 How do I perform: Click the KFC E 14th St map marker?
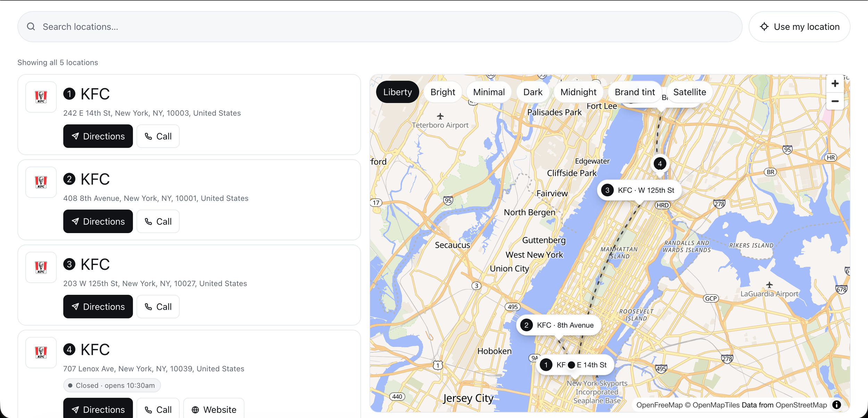[x=575, y=365]
